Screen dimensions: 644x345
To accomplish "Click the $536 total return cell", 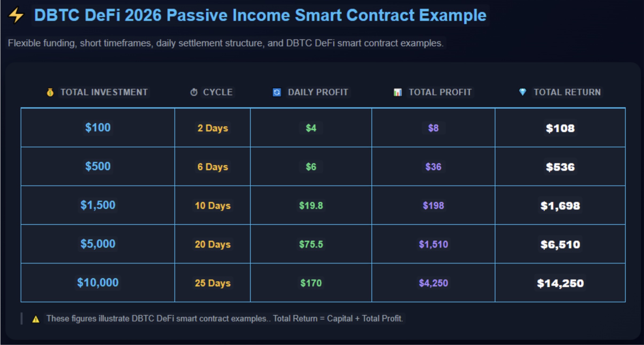I will [560, 167].
